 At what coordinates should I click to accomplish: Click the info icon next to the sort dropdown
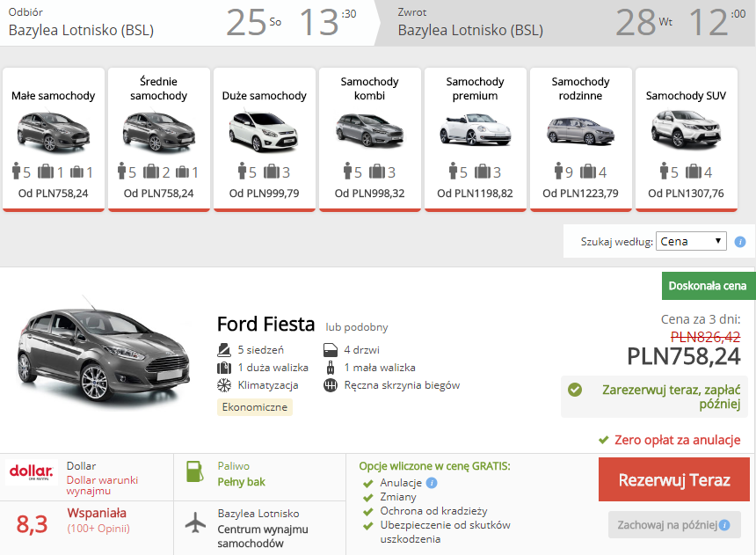click(x=739, y=242)
